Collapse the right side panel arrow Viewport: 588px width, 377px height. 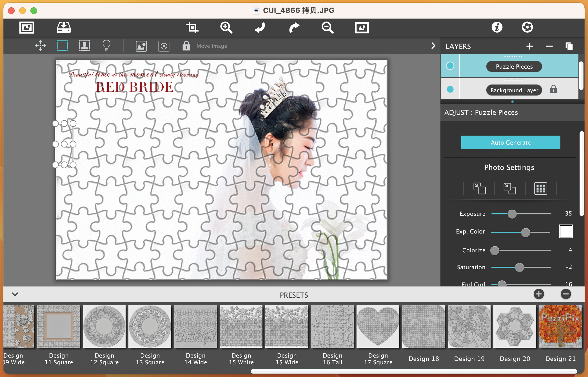433,46
